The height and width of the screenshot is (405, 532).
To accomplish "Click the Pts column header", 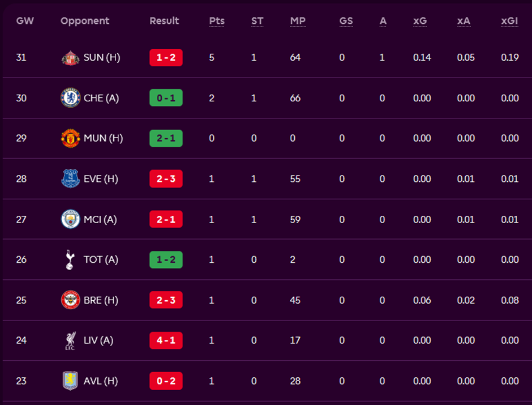I will point(217,21).
